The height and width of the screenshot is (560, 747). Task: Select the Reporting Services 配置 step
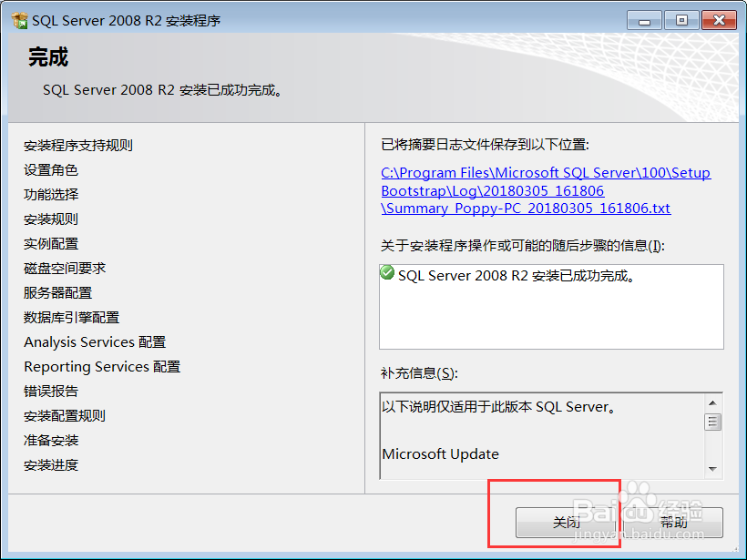tap(102, 367)
